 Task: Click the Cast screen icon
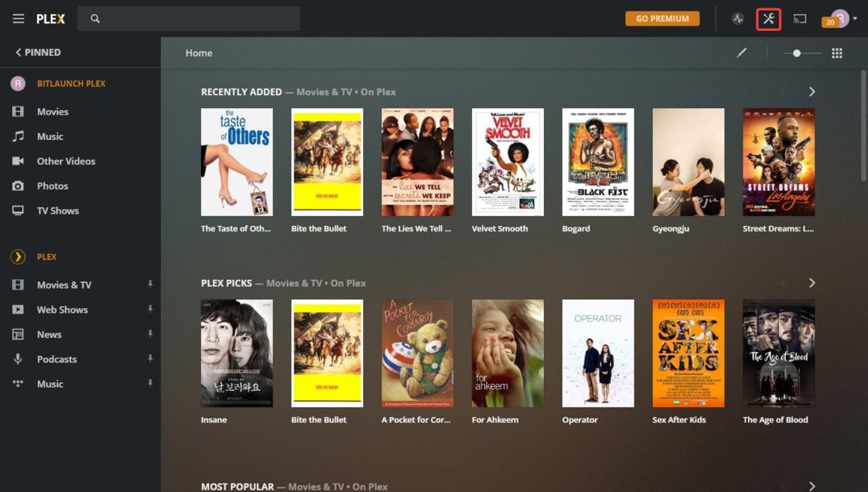(x=799, y=19)
